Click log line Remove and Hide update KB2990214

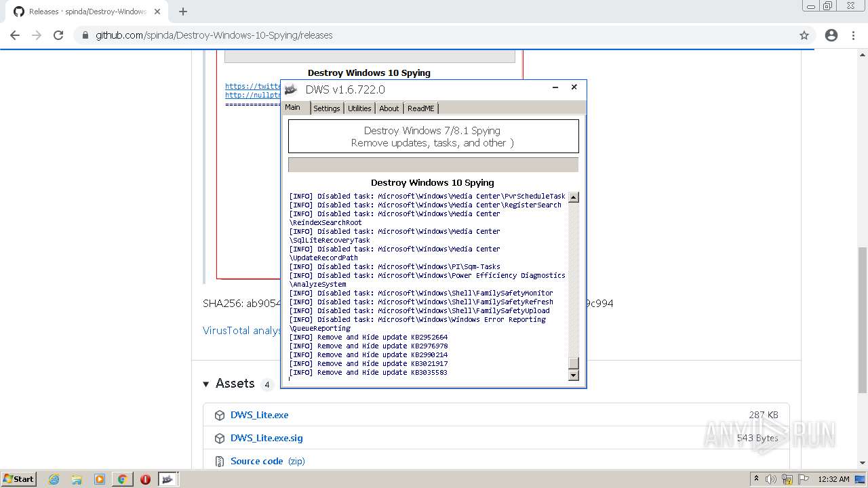coord(368,354)
